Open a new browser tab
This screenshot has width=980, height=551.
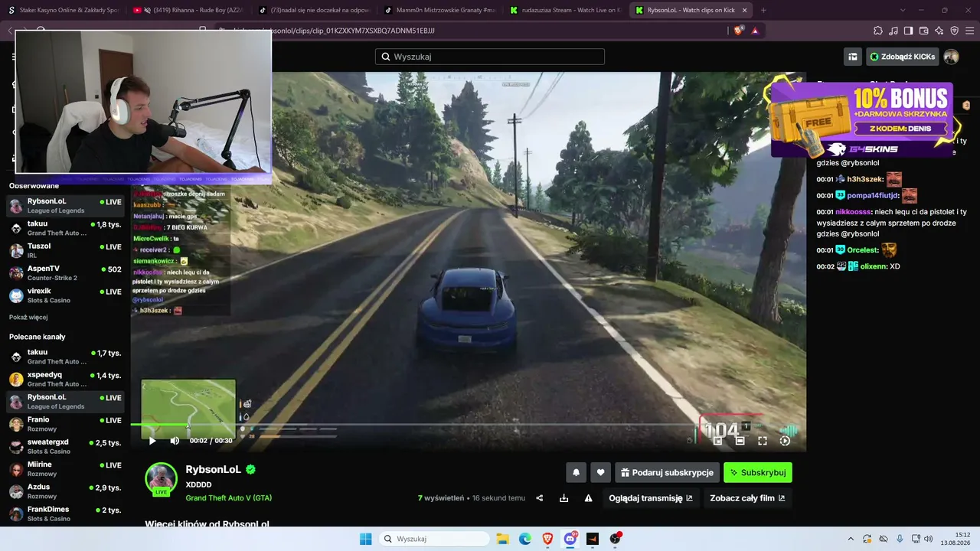point(763,10)
